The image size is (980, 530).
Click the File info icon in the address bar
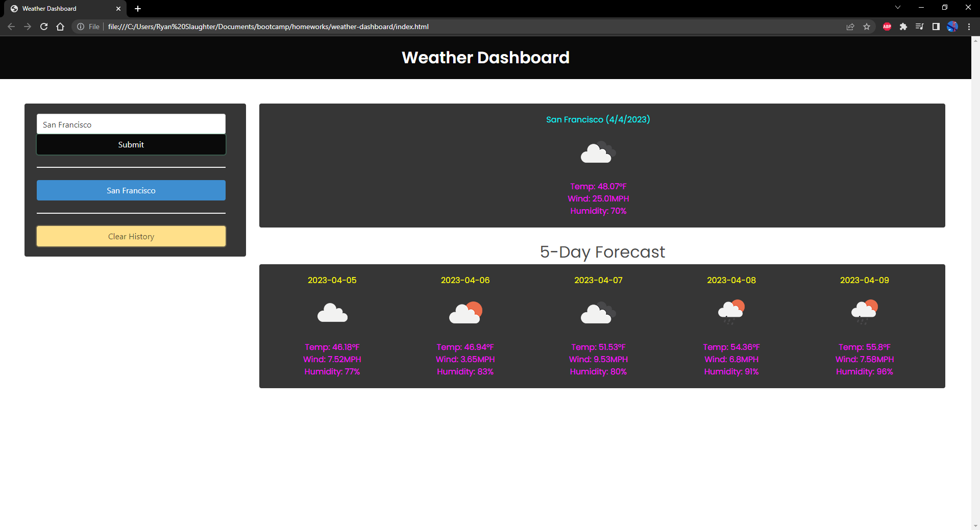coord(81,27)
